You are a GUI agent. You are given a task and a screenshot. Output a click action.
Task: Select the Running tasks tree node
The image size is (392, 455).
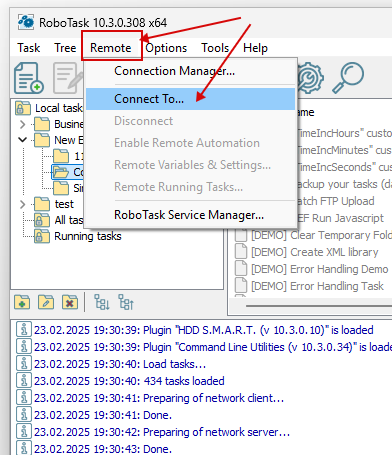(88, 236)
